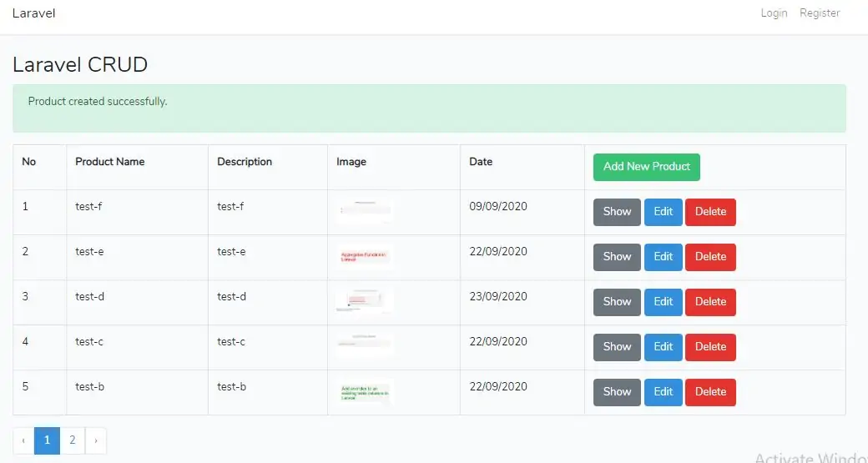Go to the Laravel brand home link

[x=33, y=13]
